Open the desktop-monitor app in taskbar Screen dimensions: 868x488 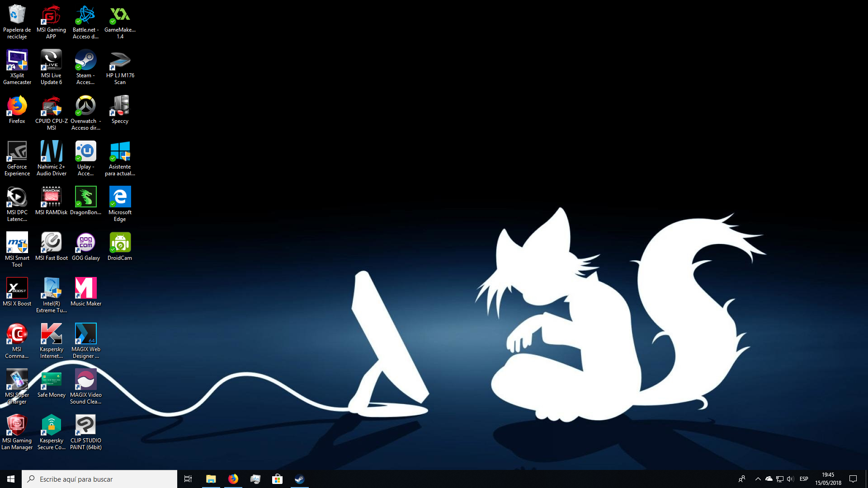[255, 479]
